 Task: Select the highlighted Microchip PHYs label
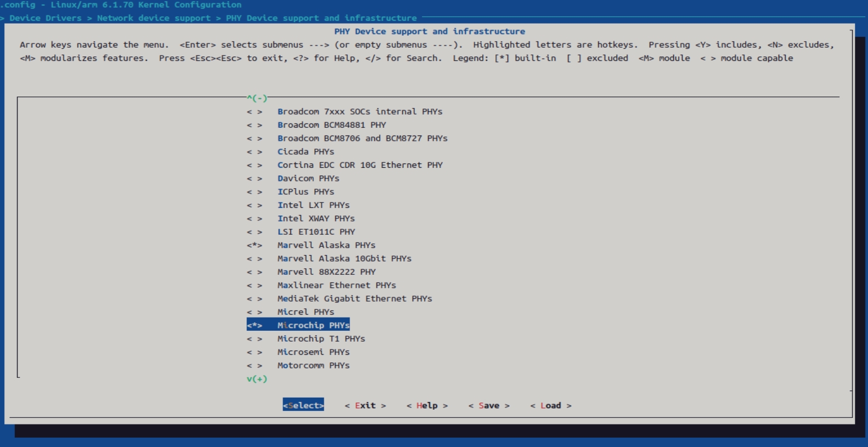(313, 325)
